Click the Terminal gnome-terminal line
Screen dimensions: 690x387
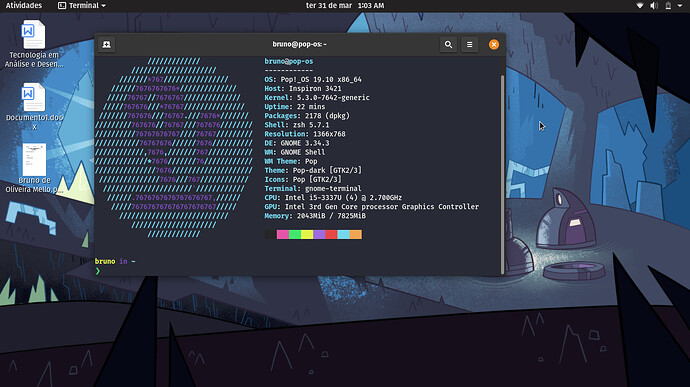click(313, 188)
